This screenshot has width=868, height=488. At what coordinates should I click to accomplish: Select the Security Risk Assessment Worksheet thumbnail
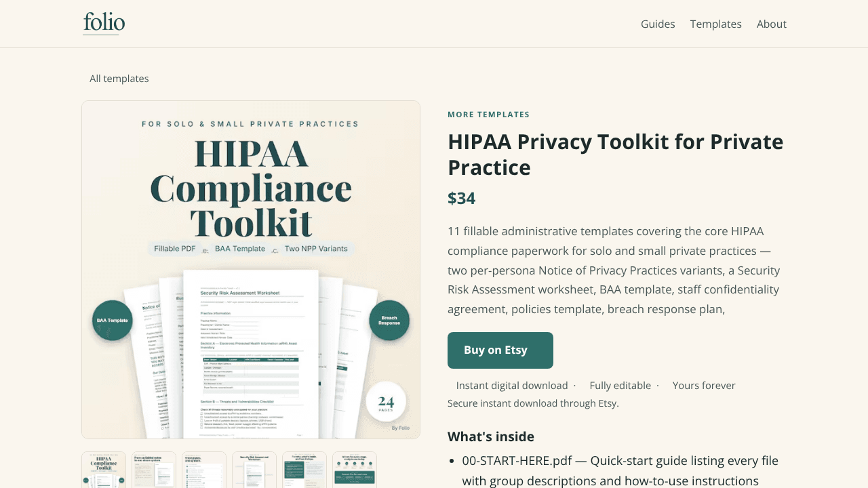(254, 470)
